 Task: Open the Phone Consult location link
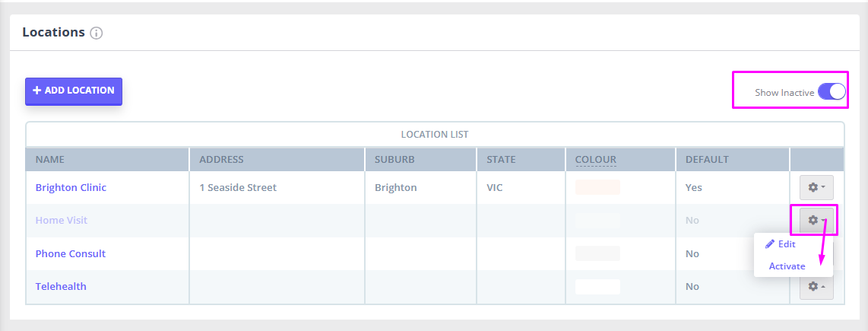coord(70,253)
